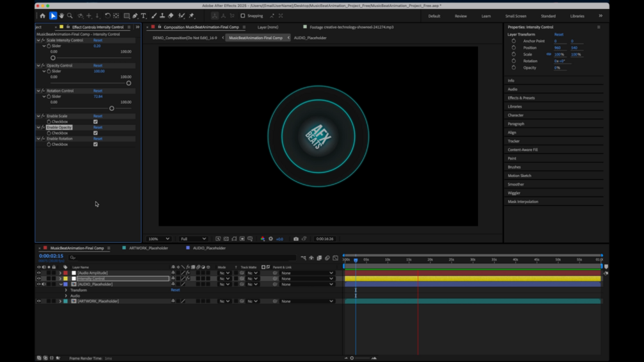Click the Scale constrain proportions link icon
Image resolution: width=644 pixels, height=362 pixels.
(x=549, y=54)
